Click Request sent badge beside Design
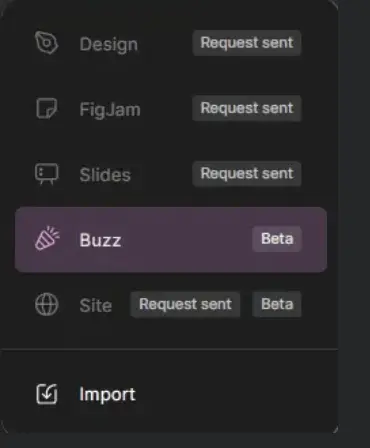The width and height of the screenshot is (370, 448). click(x=247, y=43)
